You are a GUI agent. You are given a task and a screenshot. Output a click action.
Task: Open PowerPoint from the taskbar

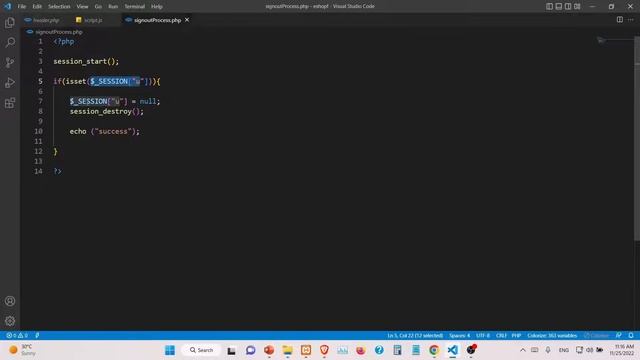pos(269,350)
